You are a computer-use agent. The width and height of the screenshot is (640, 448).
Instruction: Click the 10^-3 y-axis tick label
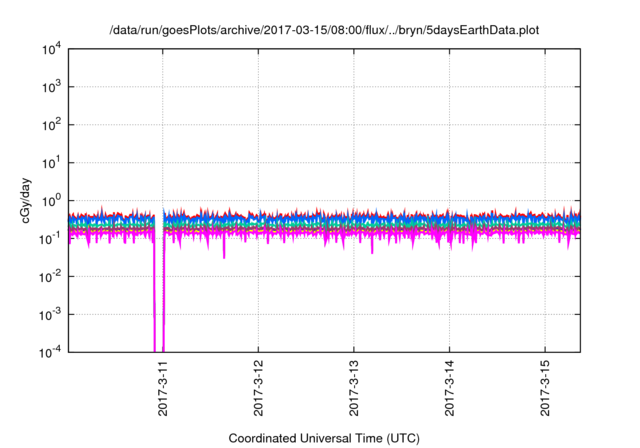[x=50, y=315]
